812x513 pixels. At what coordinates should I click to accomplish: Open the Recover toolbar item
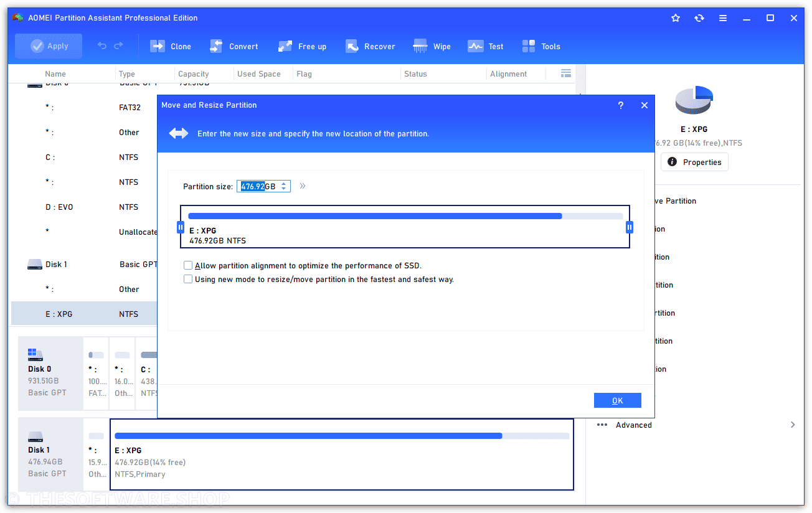pyautogui.click(x=371, y=46)
